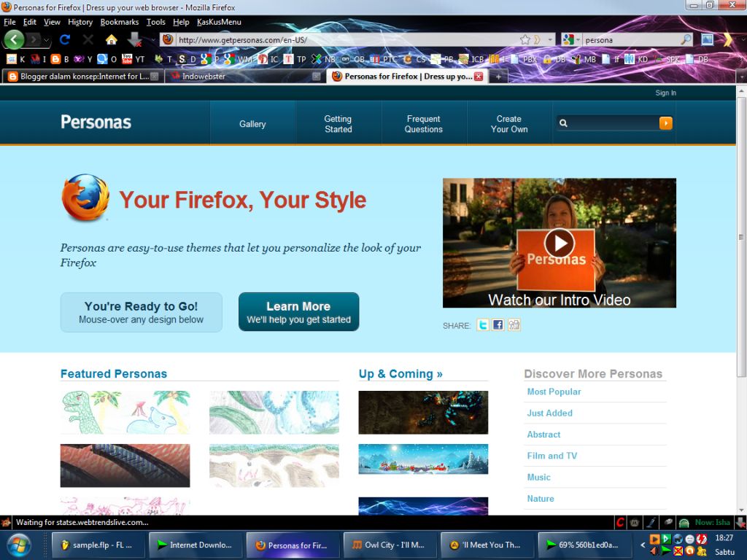Open the address bar history dropdown
The width and height of the screenshot is (747, 560).
550,39
